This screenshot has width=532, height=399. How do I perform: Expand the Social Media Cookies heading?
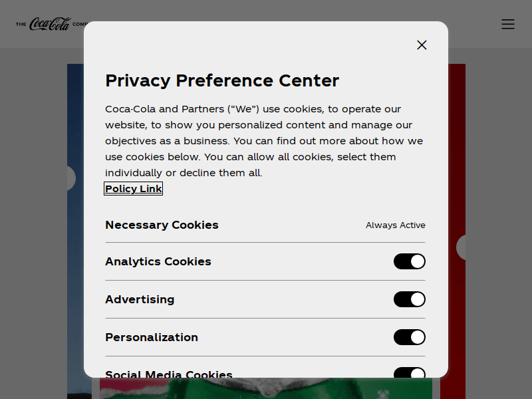169,374
